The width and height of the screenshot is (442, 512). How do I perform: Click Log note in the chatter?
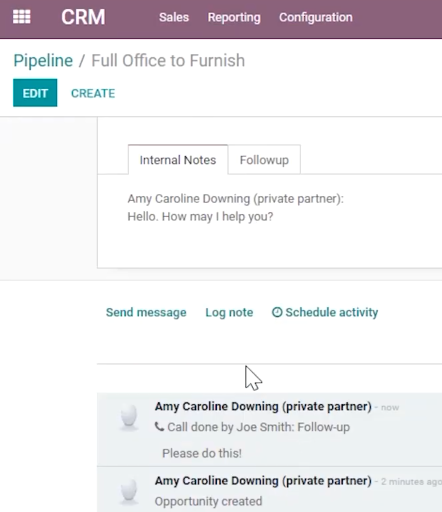coord(229,313)
